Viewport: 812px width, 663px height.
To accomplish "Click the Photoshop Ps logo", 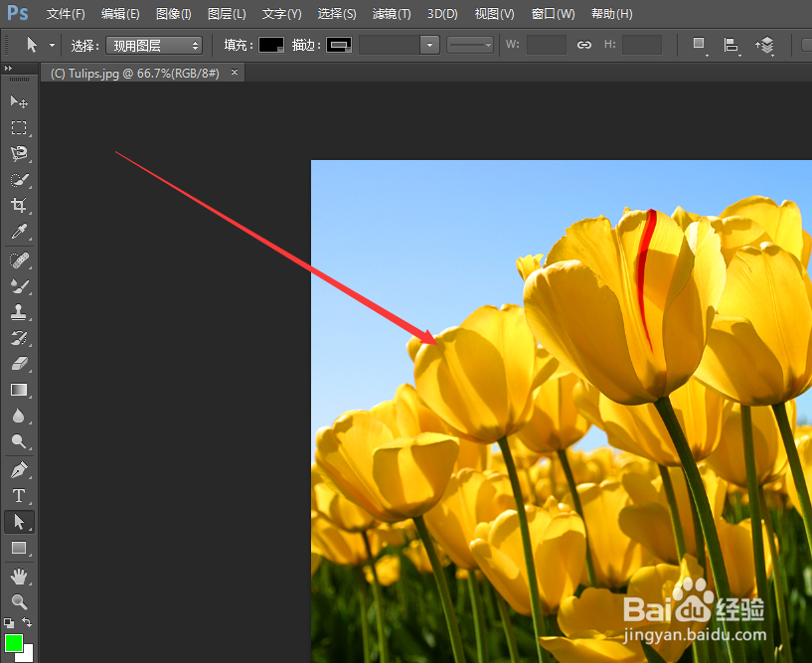I will click(x=18, y=13).
